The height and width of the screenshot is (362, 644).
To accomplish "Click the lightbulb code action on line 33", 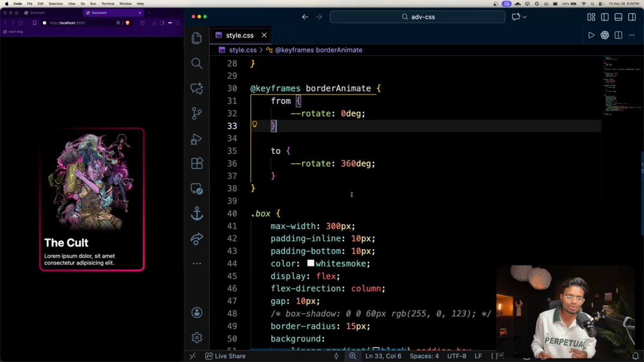I will [x=255, y=124].
